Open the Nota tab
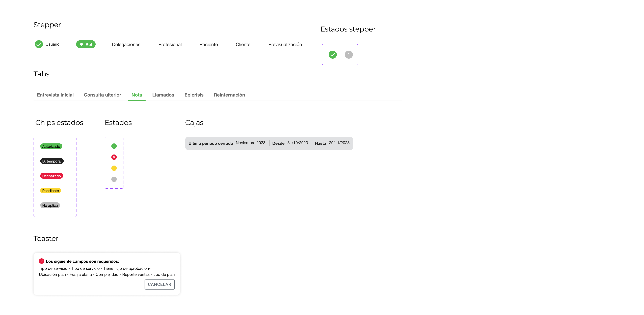The height and width of the screenshot is (315, 644). (x=137, y=95)
